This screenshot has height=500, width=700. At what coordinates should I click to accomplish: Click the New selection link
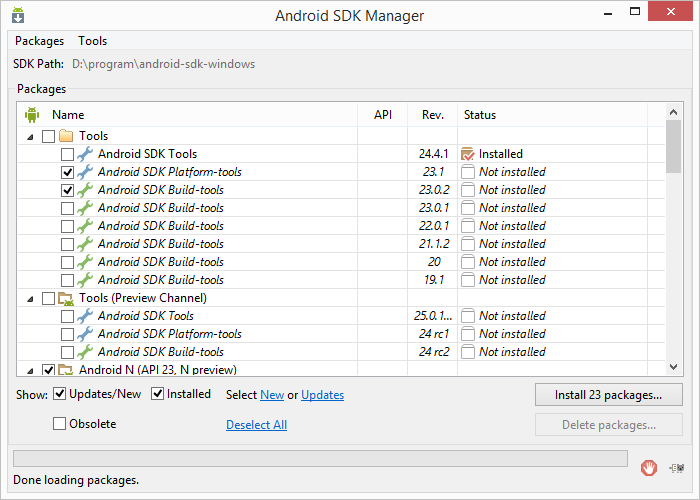pyautogui.click(x=272, y=395)
